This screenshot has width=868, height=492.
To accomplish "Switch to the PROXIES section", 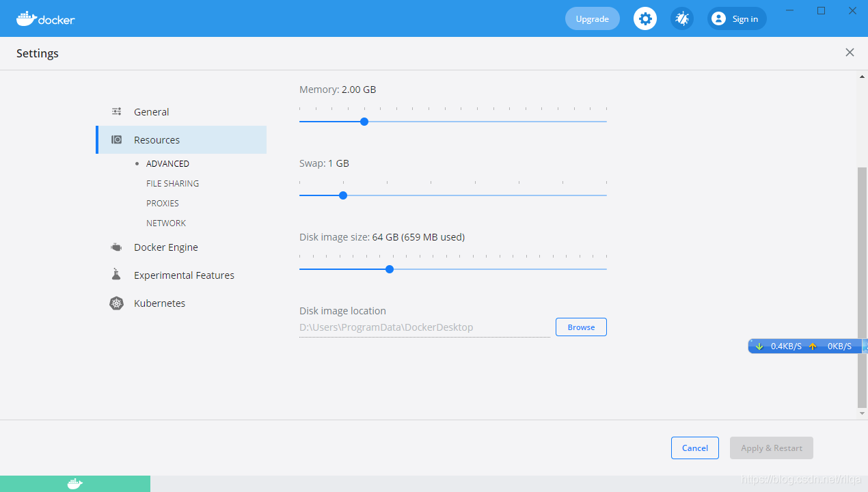I will click(162, 203).
